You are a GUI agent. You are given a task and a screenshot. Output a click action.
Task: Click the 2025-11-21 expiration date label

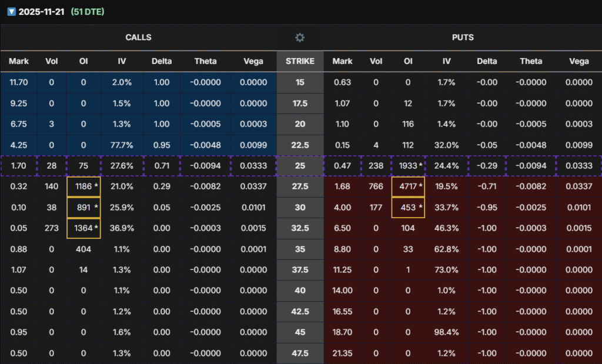pyautogui.click(x=41, y=12)
